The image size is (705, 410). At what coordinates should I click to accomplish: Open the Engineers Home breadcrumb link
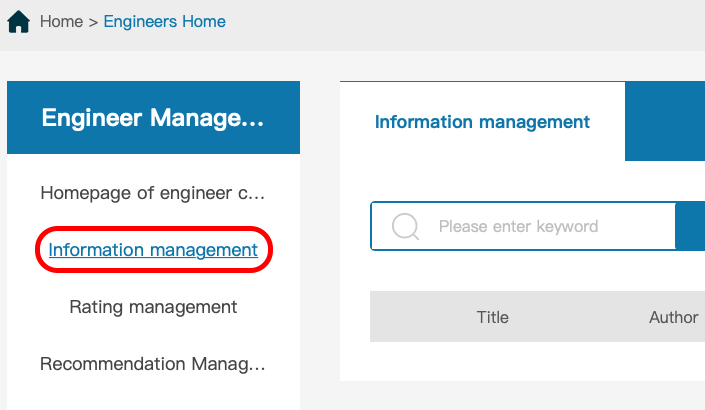coord(165,22)
